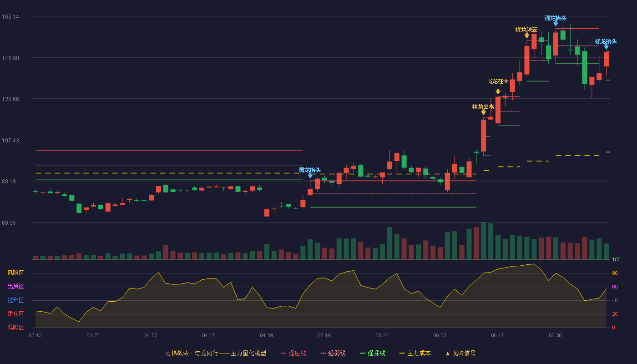Click the 06-30 date label
This screenshot has width=637, height=364.
(555, 335)
